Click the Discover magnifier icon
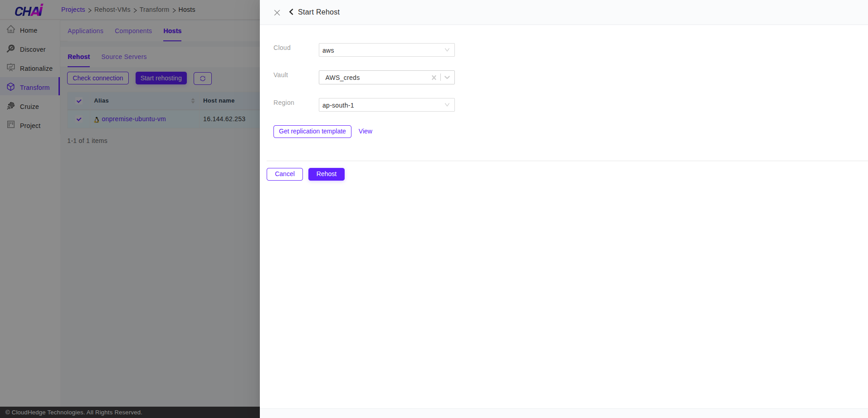The image size is (868, 418). pyautogui.click(x=11, y=49)
